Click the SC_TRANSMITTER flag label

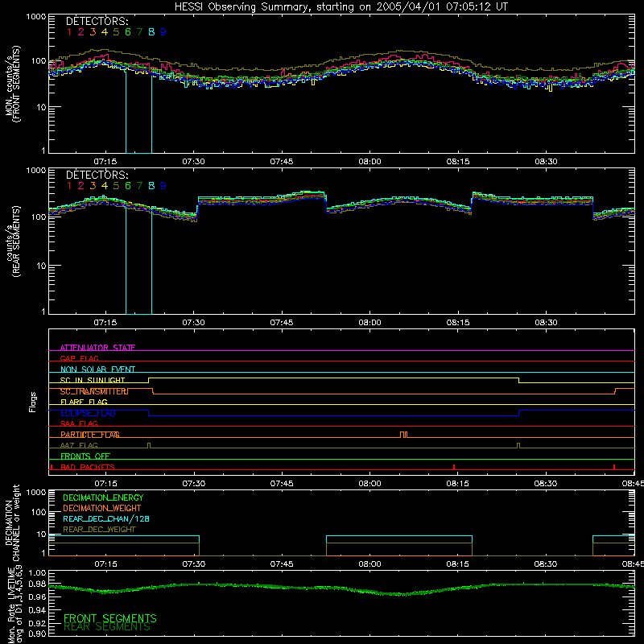[x=94, y=391]
